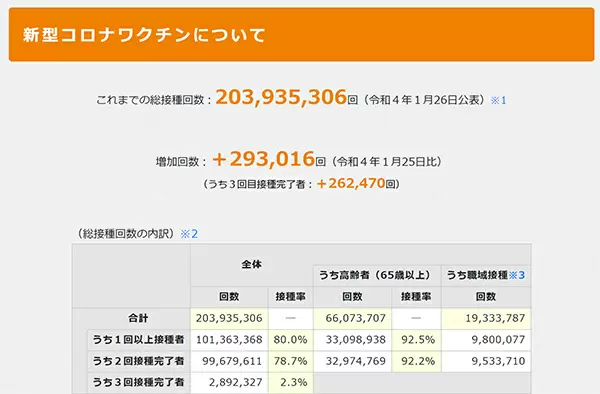
Task: Select the total count 203,935,306 headline figure
Action: click(x=281, y=97)
